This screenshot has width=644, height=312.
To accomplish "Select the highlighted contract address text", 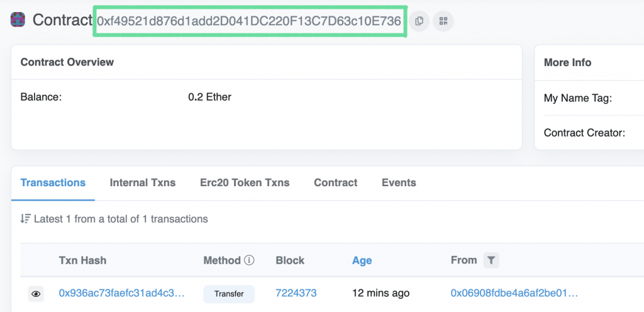I will coord(249,21).
